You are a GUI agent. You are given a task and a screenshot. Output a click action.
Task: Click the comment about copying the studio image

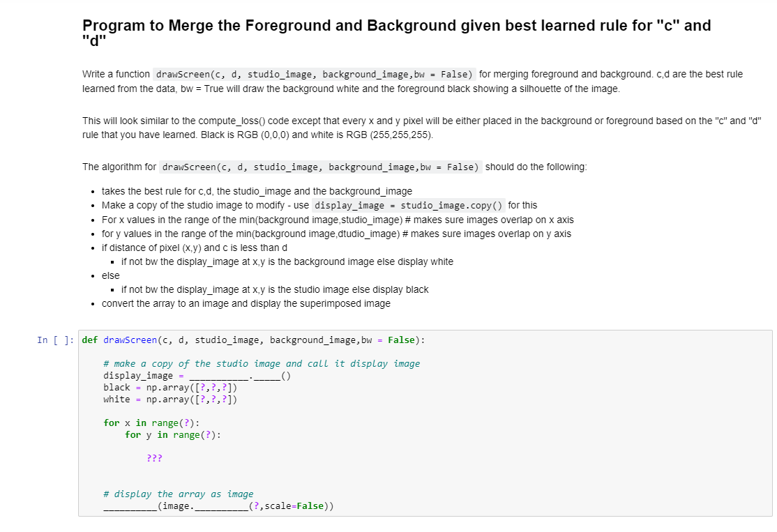(x=262, y=363)
